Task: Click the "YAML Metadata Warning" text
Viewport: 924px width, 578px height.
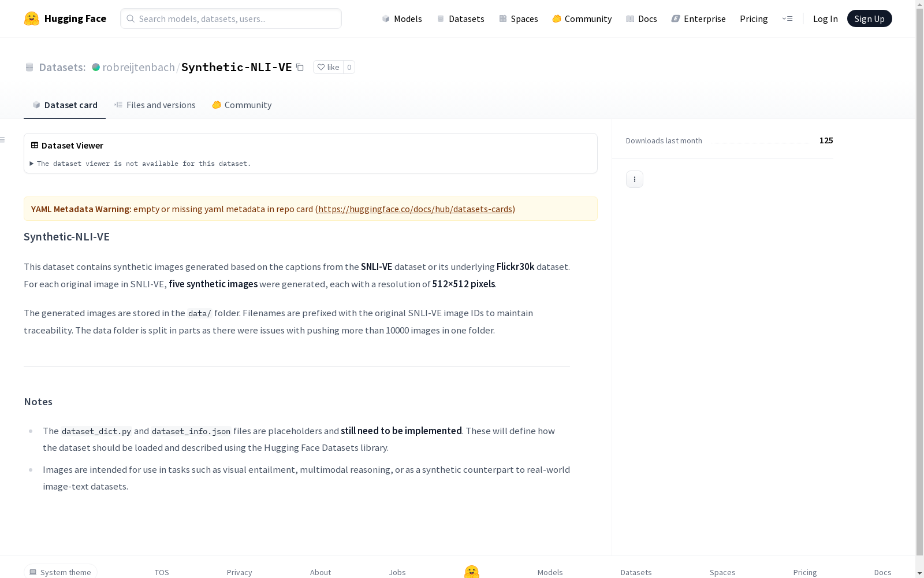Action: 81,209
